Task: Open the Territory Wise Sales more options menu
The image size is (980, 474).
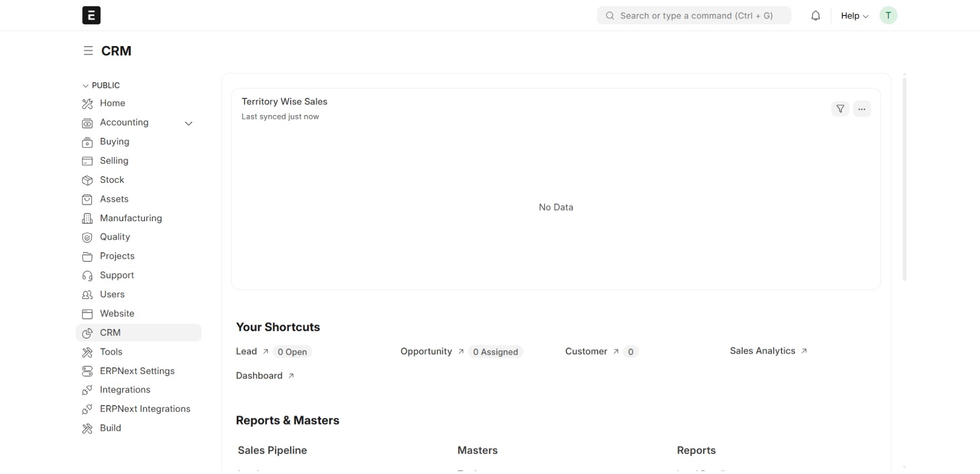Action: pyautogui.click(x=862, y=109)
